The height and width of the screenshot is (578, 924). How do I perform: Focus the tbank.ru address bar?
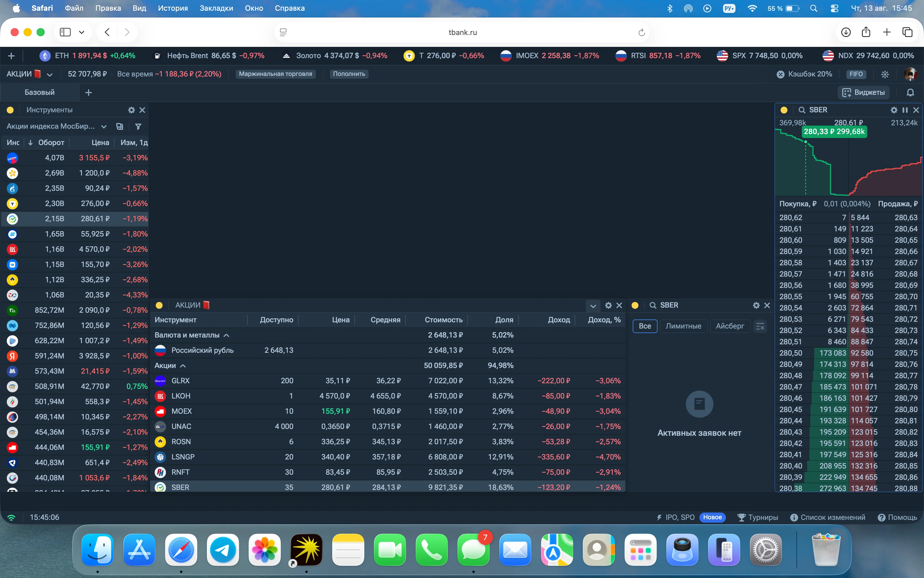point(462,32)
